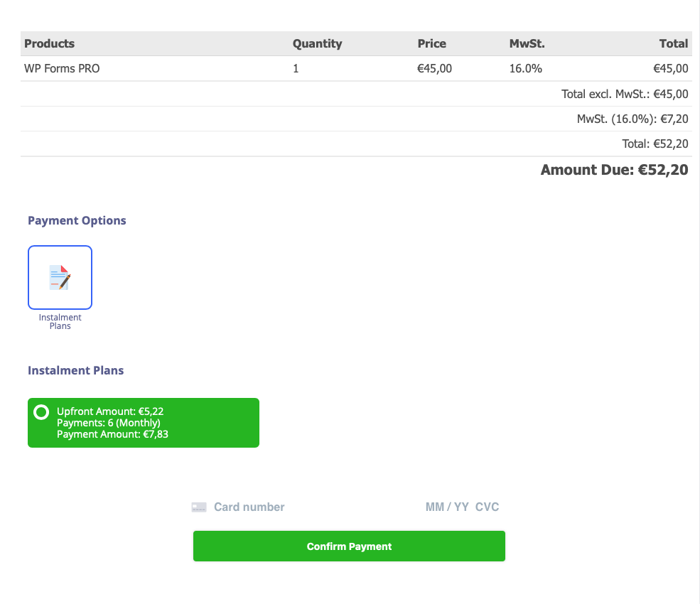Screen dimensions: 700x604
Task: Click the credit card icon in card field
Action: tap(199, 507)
